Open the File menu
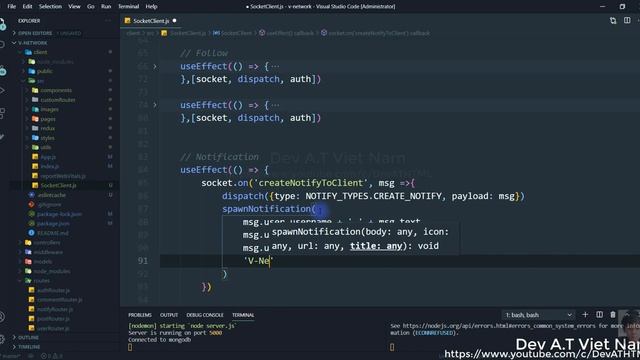 coord(11,7)
